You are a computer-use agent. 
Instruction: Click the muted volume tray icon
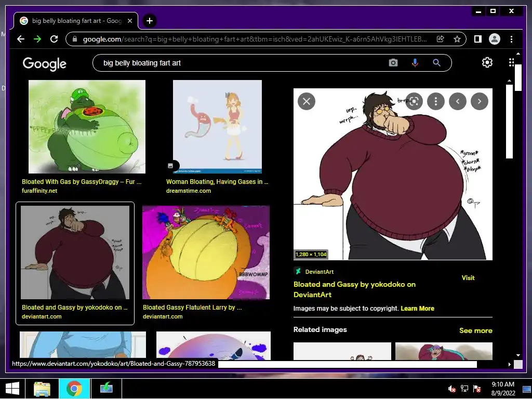(x=451, y=389)
